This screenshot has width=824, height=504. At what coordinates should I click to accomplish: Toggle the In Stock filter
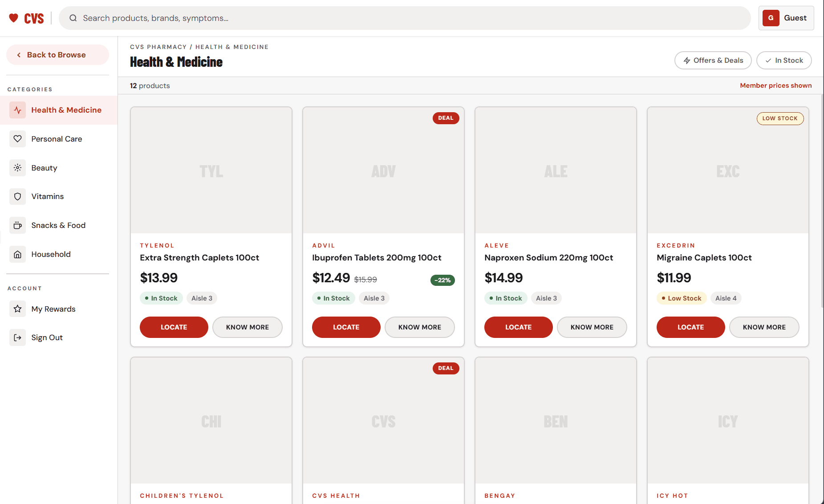[x=783, y=61]
